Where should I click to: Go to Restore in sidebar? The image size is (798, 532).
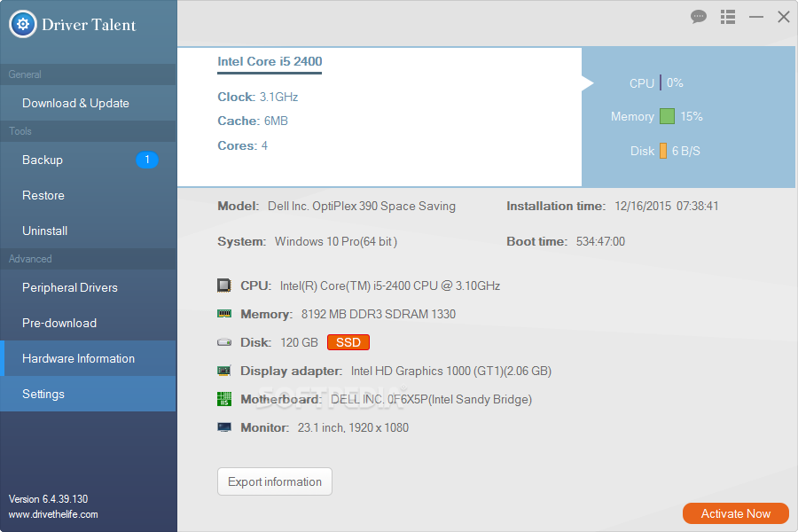point(88,195)
